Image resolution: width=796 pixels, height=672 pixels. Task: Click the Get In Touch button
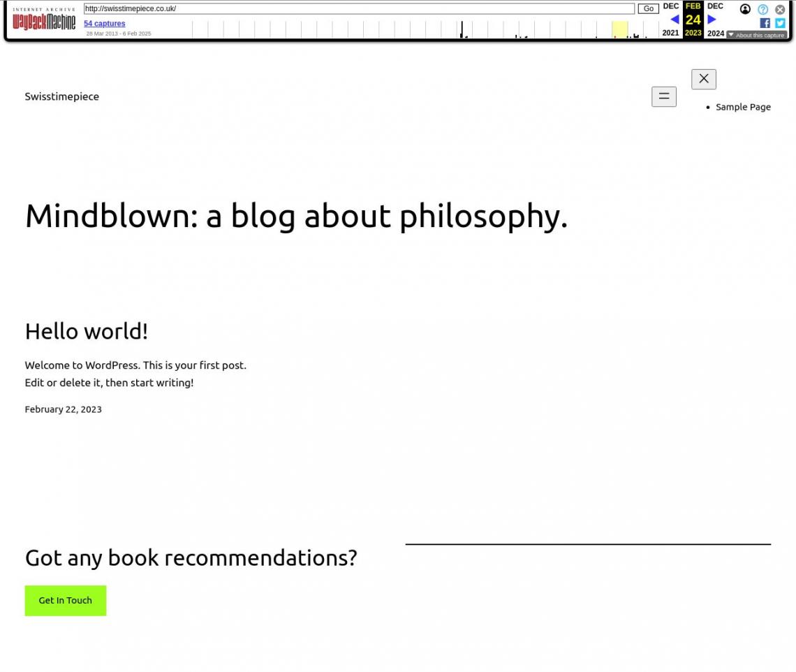65,600
